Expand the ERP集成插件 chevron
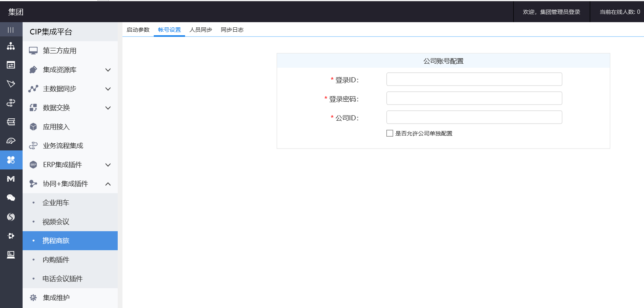The image size is (644, 308). pos(108,165)
